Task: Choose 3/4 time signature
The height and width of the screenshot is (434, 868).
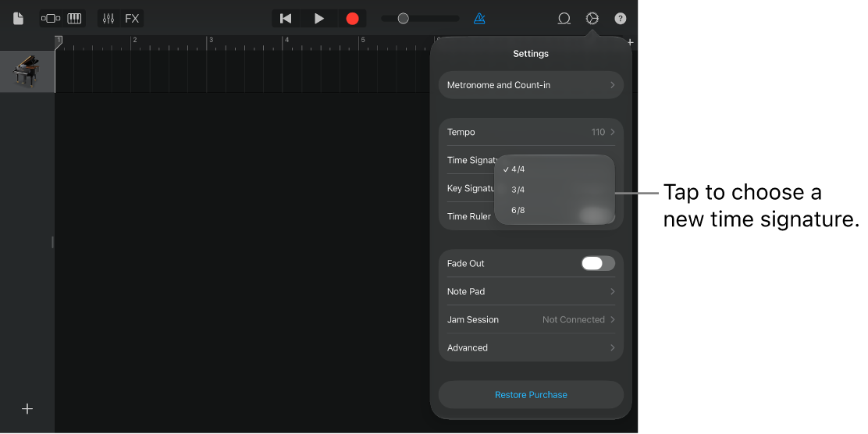Action: (554, 190)
